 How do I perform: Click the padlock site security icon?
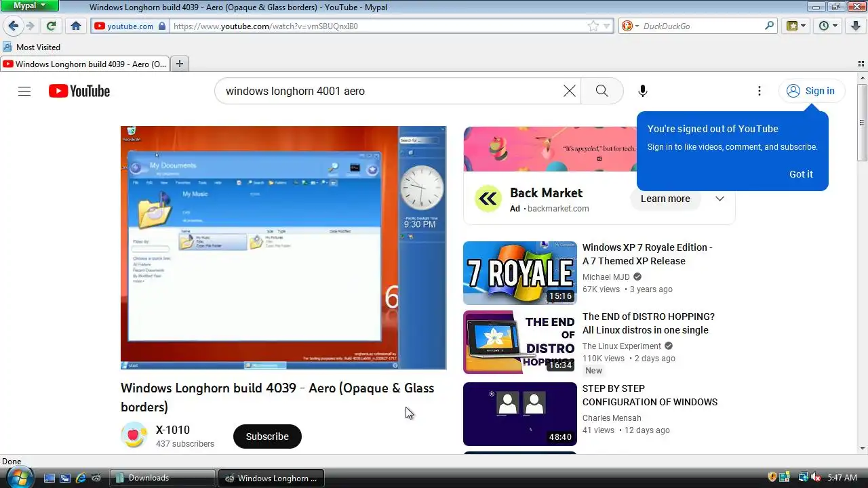click(x=162, y=26)
